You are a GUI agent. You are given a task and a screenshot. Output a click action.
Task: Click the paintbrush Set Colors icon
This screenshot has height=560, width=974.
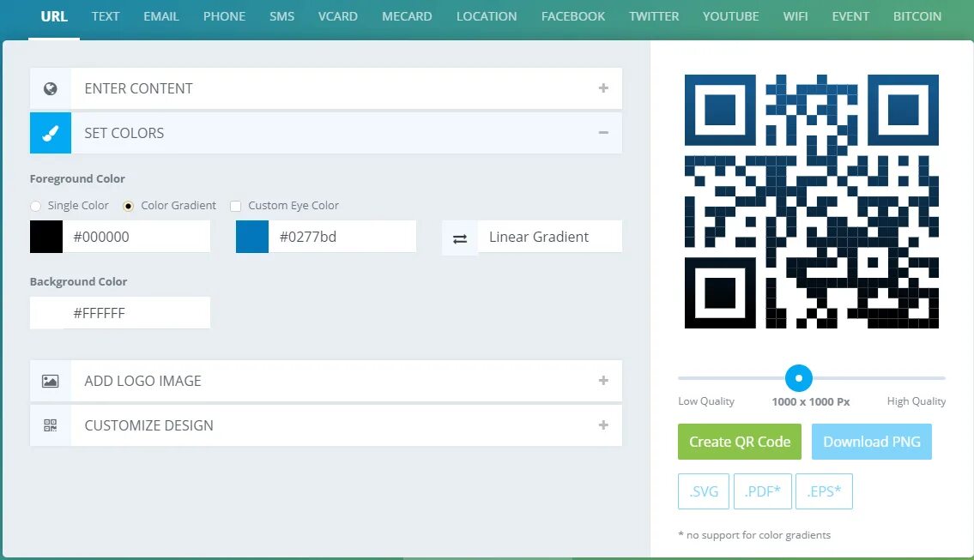[x=51, y=133]
